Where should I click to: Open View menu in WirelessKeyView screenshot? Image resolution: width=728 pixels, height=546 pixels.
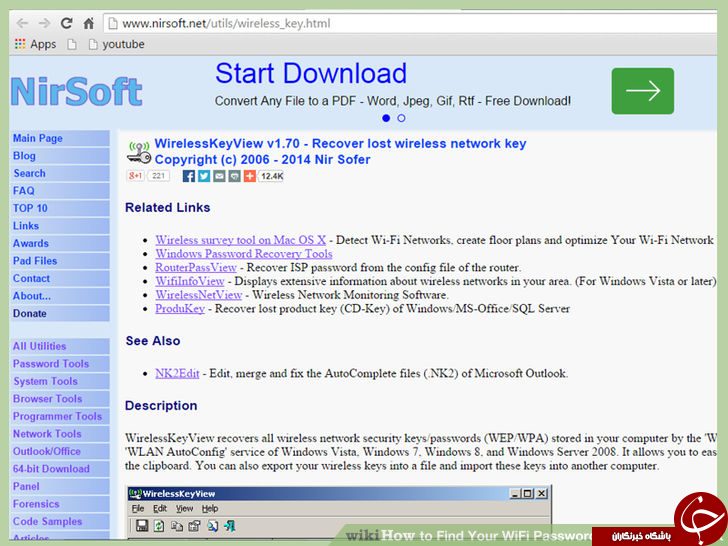click(184, 509)
